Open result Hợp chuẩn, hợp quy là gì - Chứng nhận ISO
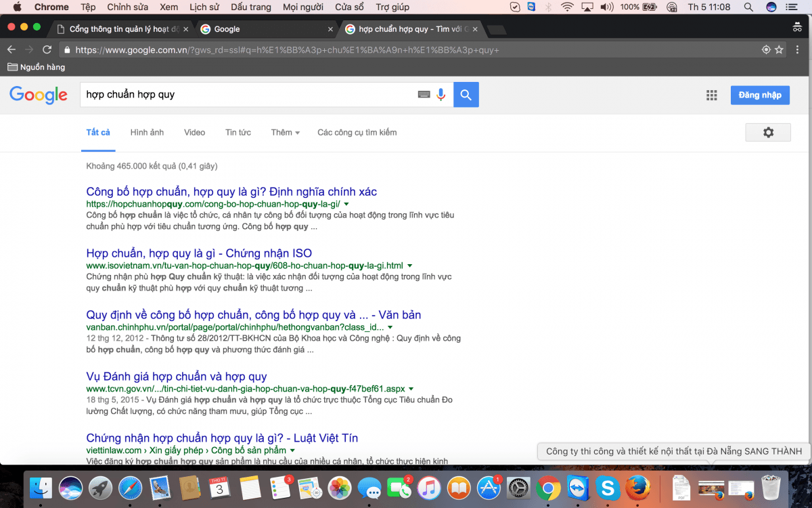Viewport: 812px width, 508px height. tap(199, 253)
